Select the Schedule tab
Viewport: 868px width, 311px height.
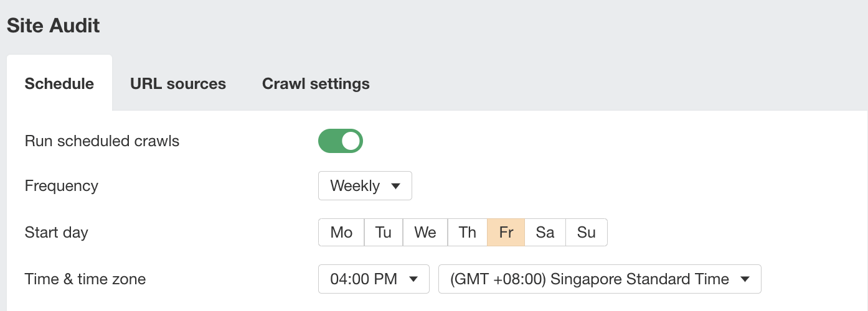tap(59, 83)
